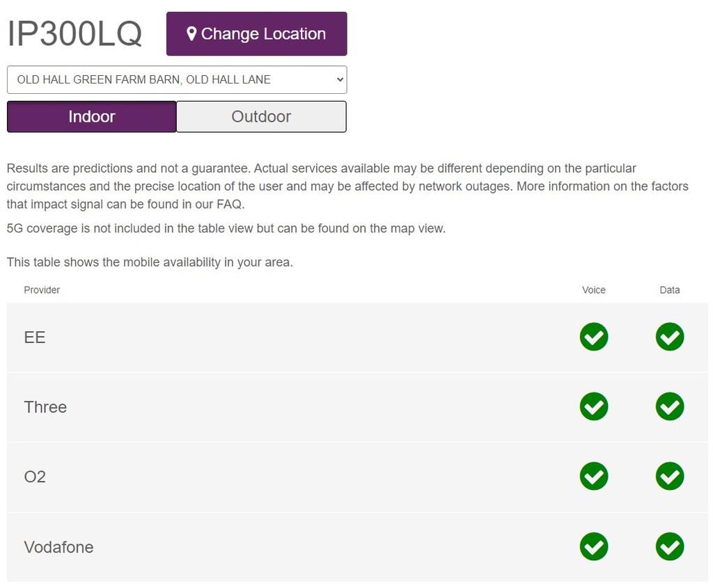713x588 pixels.
Task: Select the Three provider row
Action: tap(45, 407)
